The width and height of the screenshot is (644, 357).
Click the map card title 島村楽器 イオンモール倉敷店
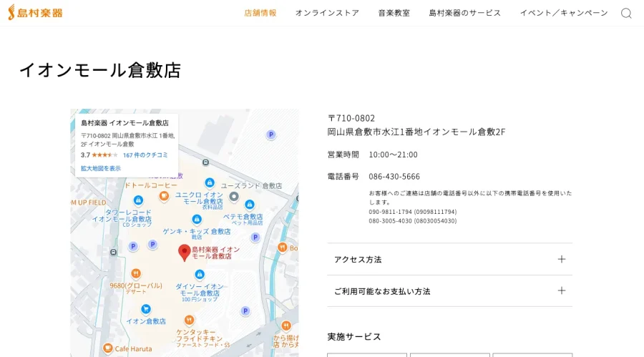125,123
